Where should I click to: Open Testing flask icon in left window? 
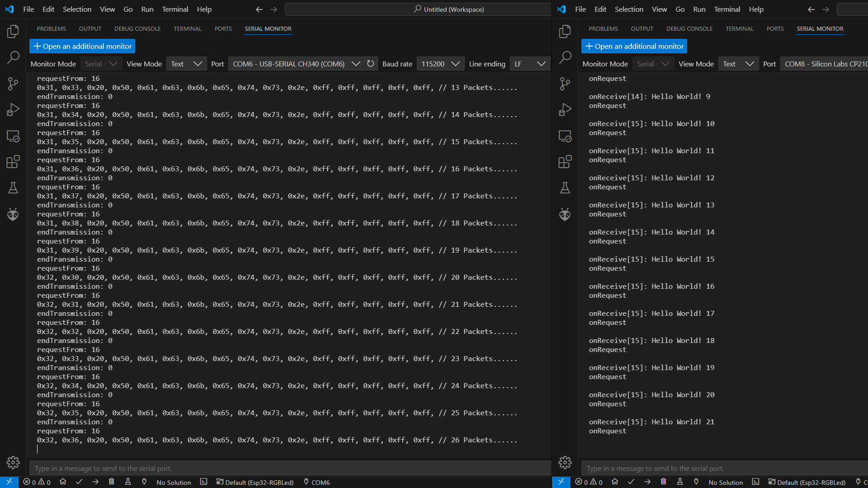pos(13,188)
